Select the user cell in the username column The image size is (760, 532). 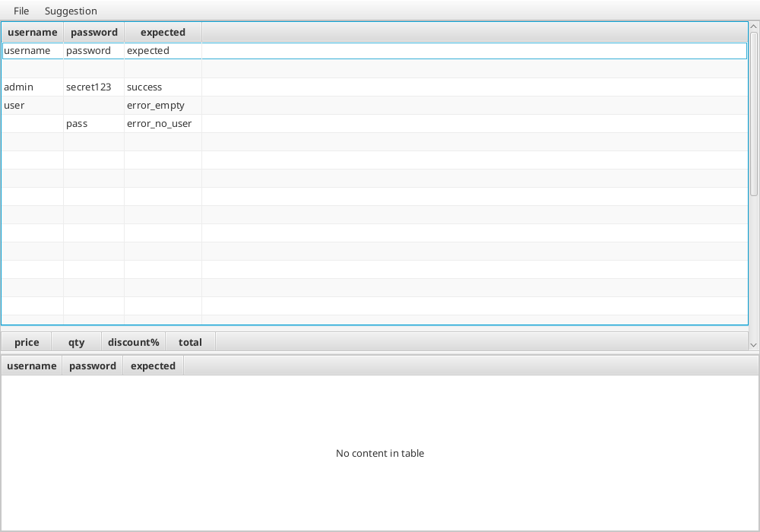[32, 105]
